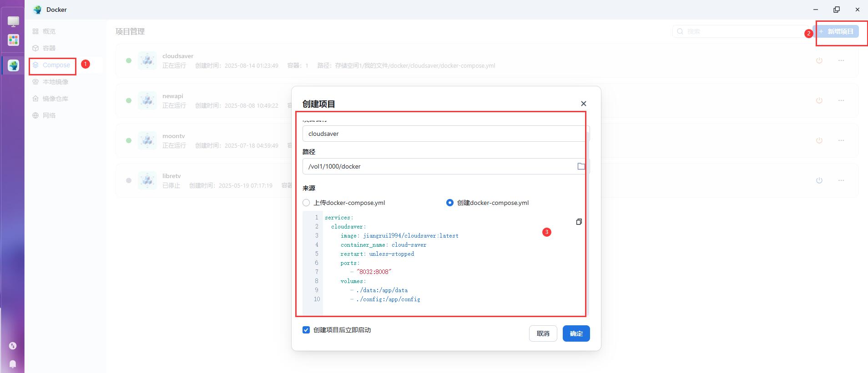Focus the 搜索 search field
Image resolution: width=868 pixels, height=373 pixels.
click(x=741, y=31)
